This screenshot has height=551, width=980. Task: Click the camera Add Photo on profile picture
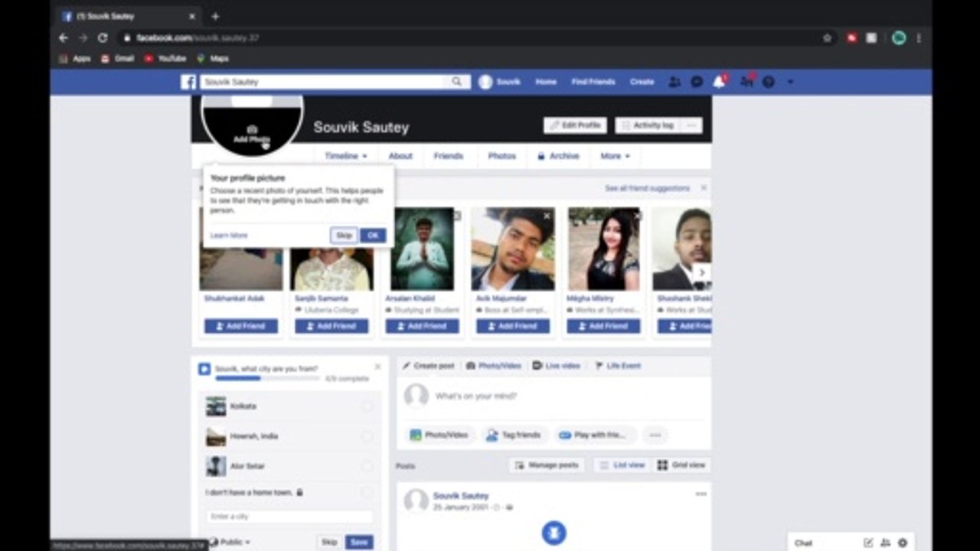coord(252,135)
